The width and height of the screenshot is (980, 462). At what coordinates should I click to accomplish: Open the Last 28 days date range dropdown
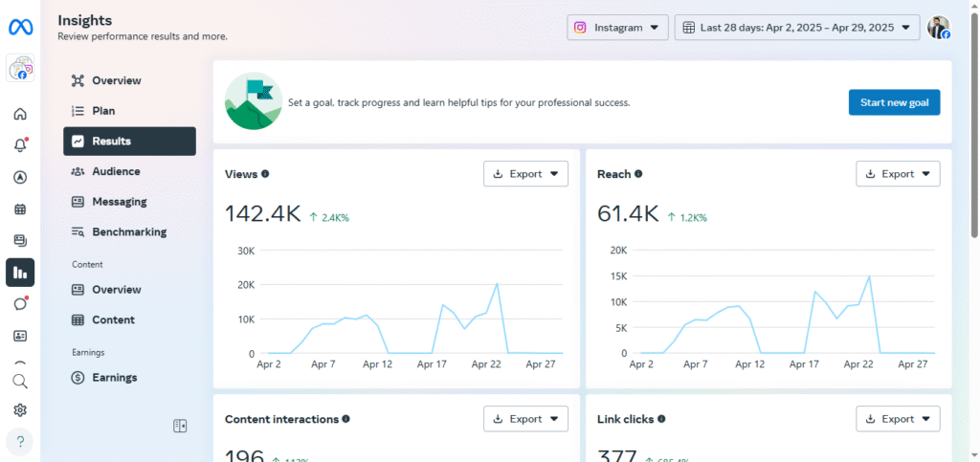pyautogui.click(x=797, y=28)
